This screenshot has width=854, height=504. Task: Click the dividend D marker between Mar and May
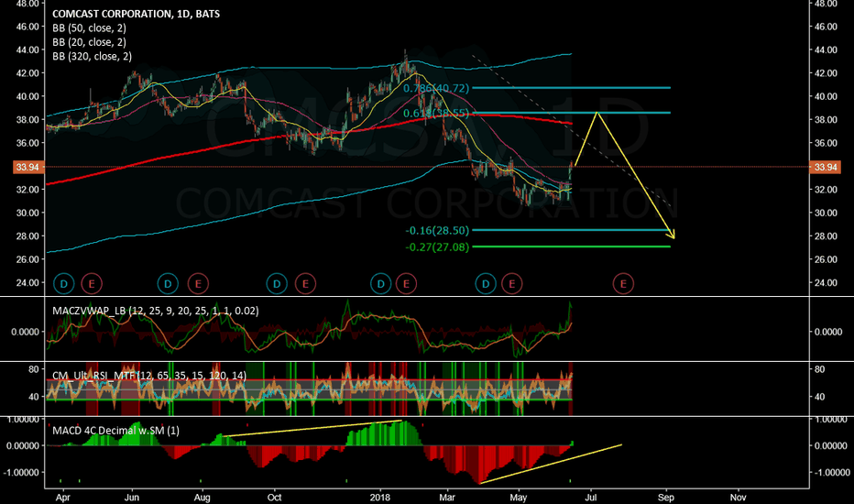[x=486, y=284]
